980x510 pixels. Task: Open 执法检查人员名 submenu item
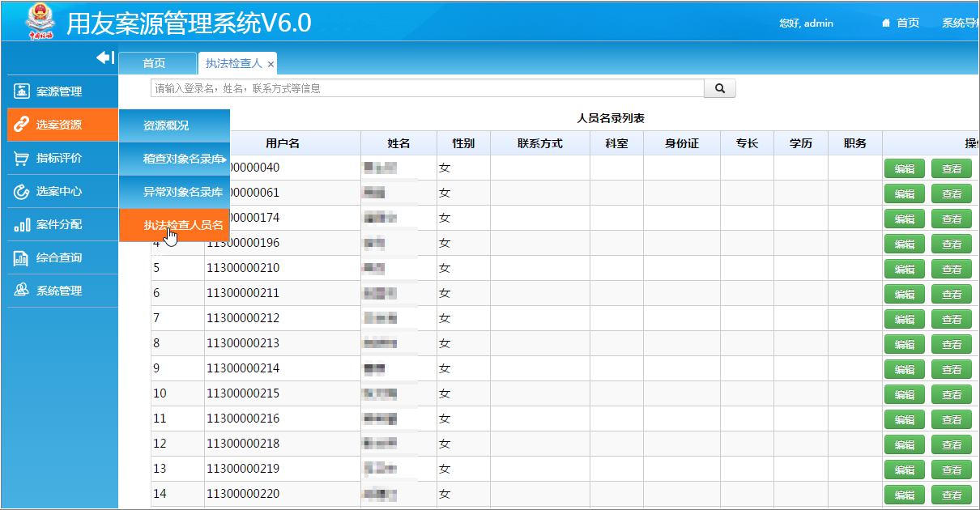click(174, 225)
